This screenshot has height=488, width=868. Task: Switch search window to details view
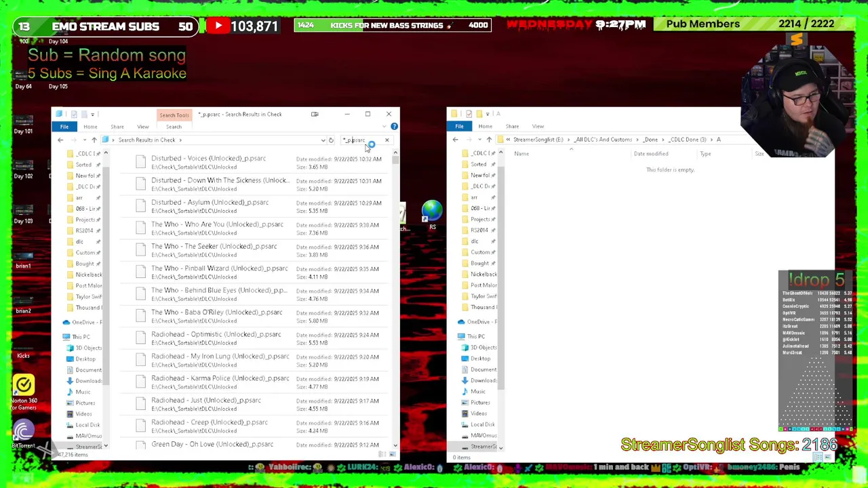[384, 454]
